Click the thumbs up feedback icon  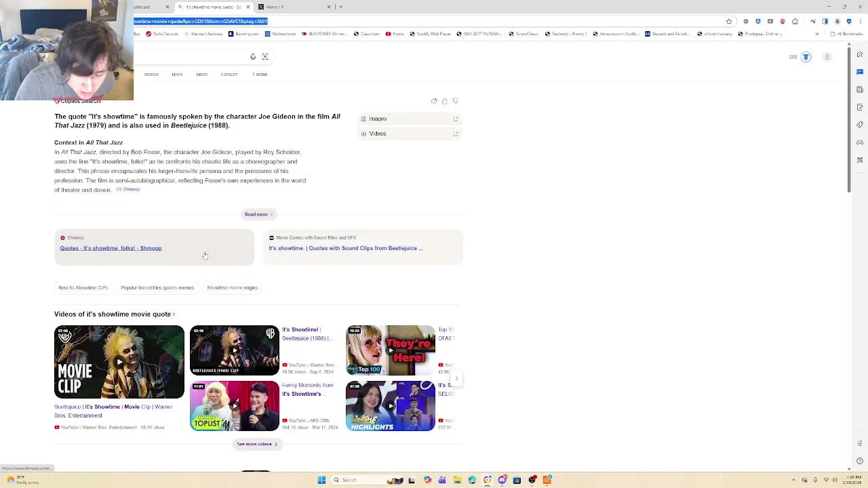point(445,101)
